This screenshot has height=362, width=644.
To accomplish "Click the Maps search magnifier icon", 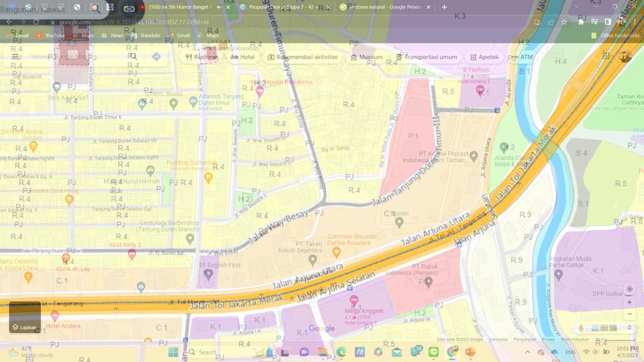I will (x=132, y=56).
